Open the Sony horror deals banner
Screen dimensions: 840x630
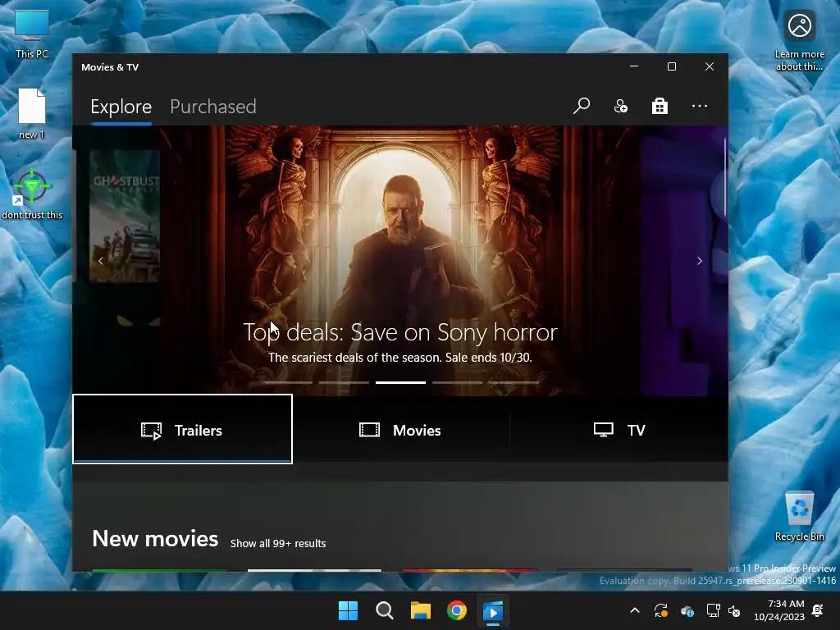[400, 261]
